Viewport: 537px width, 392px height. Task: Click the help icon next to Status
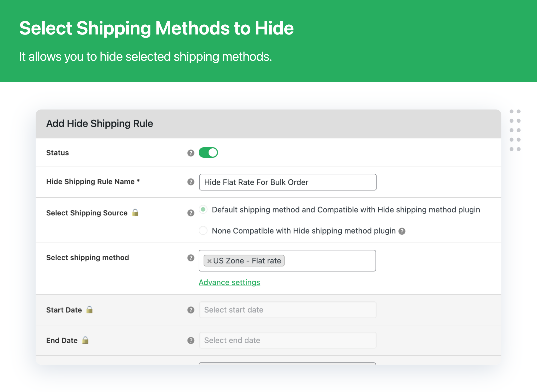click(191, 153)
